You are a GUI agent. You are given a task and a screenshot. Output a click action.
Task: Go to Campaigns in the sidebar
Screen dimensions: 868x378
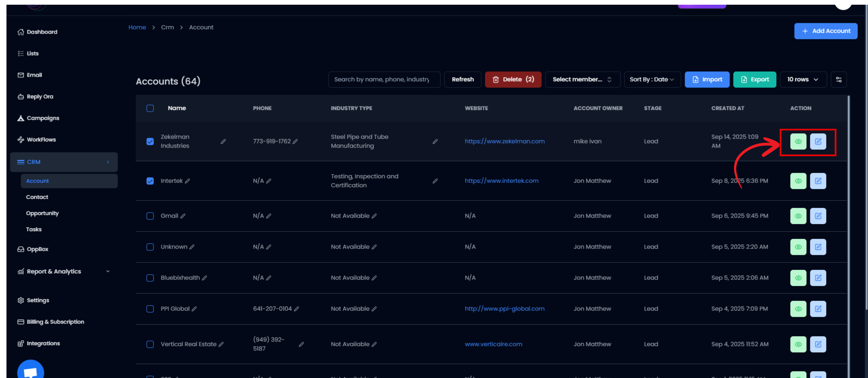[43, 118]
